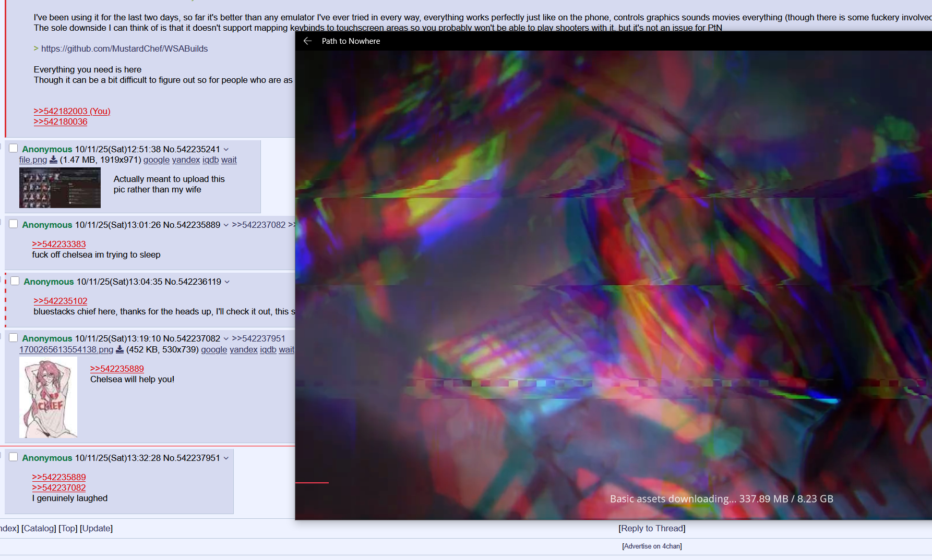Screen dimensions: 932x560
Task: Download 1700265613554138.png via its download icon
Action: 120,350
